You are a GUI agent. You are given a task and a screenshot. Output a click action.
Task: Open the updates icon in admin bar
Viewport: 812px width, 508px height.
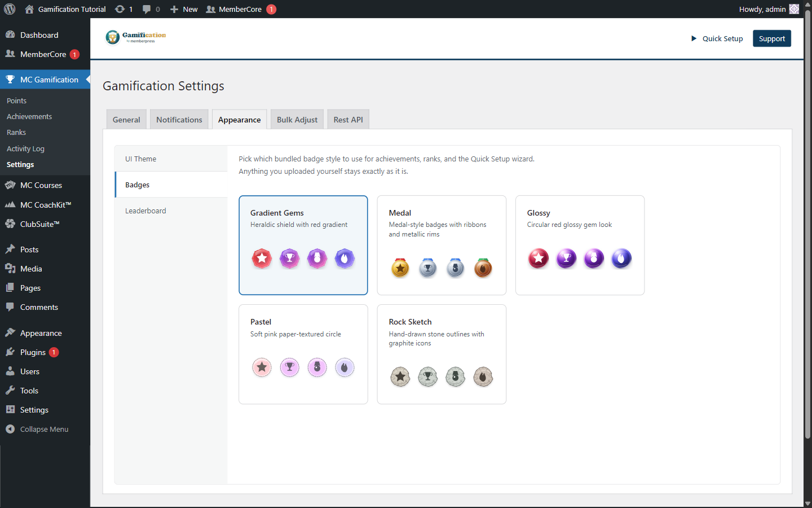tap(120, 9)
